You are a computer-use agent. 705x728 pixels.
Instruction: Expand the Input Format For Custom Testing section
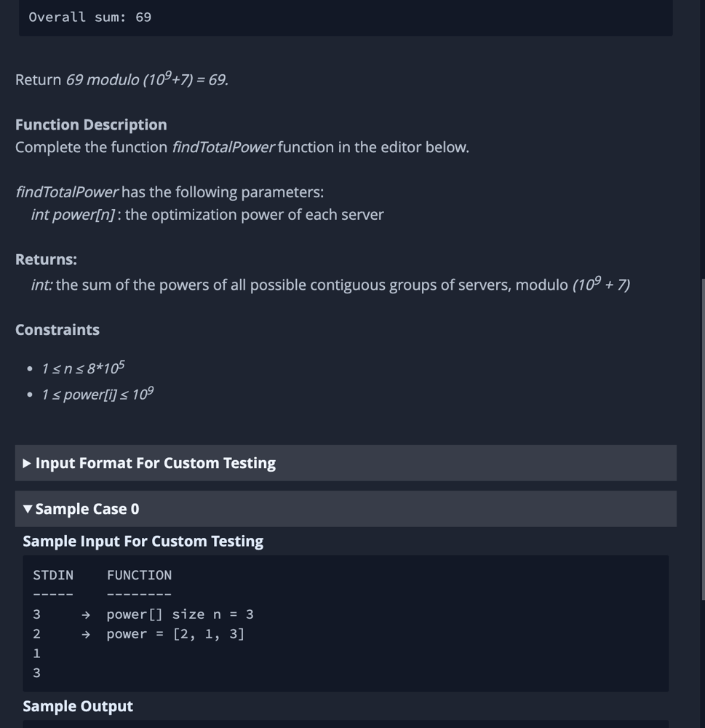pyautogui.click(x=346, y=463)
